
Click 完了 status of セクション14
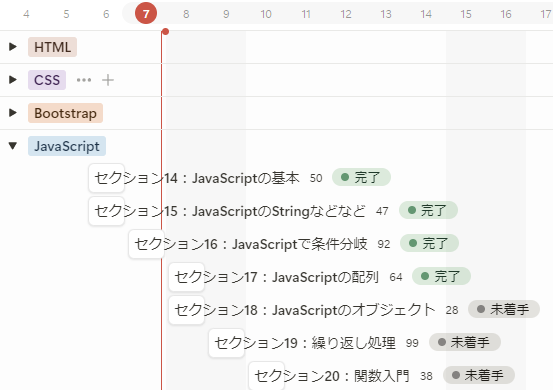(361, 177)
